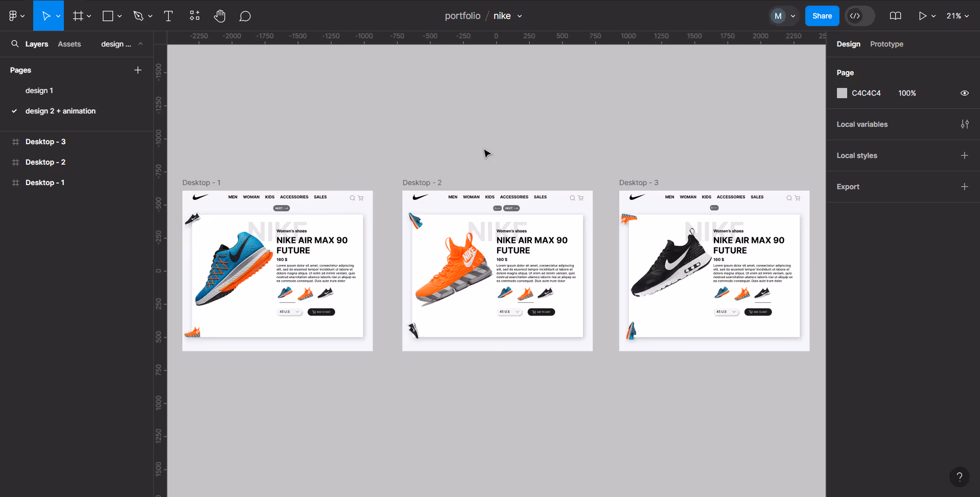Screen dimensions: 980x497
Task: Expand the main menu dropdown arrow
Action: pyautogui.click(x=22, y=16)
